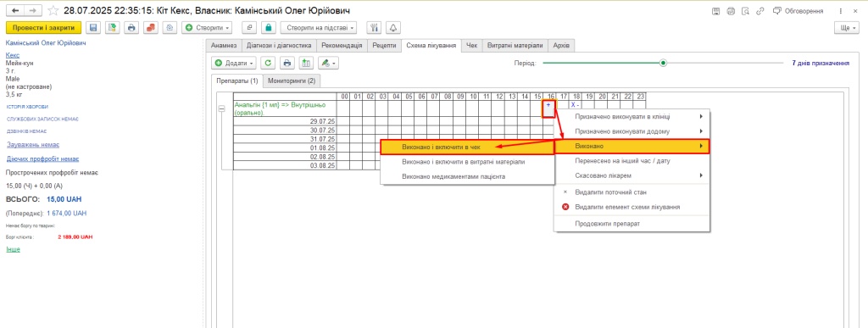The width and height of the screenshot is (868, 328).
Task: Click the Зауважень немає link
Action: pos(33,145)
